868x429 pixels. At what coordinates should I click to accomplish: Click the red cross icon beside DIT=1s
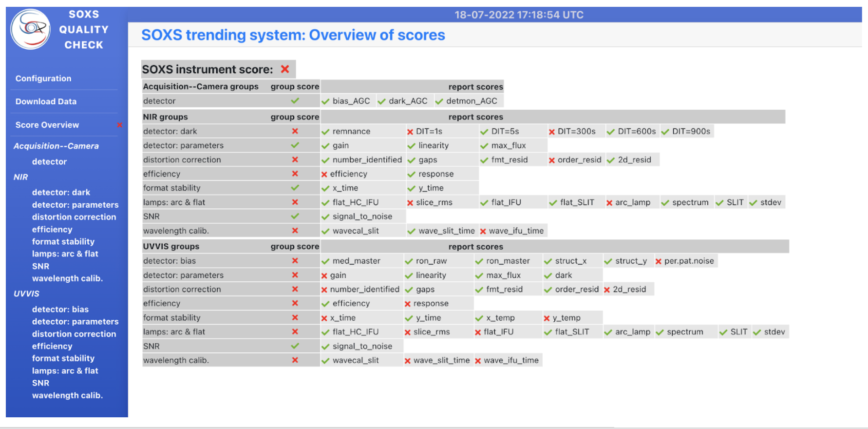(x=410, y=132)
